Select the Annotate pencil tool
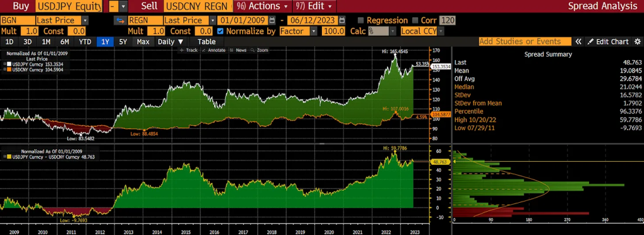The image size is (644, 235). (x=213, y=50)
